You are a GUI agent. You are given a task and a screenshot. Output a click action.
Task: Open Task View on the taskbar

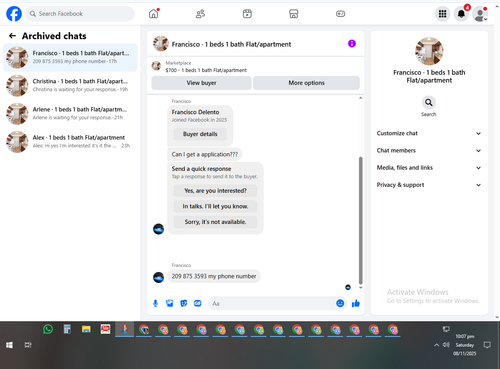coord(28,345)
